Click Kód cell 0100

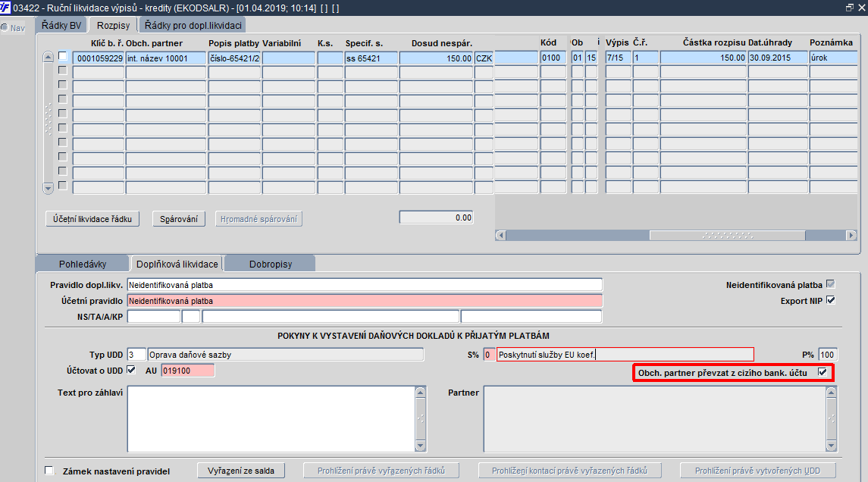tap(553, 58)
